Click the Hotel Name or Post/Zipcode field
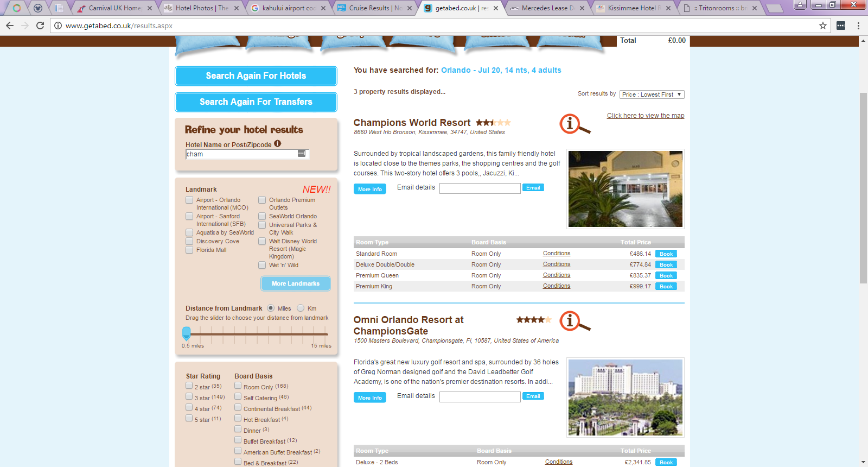The height and width of the screenshot is (467, 868). point(247,154)
